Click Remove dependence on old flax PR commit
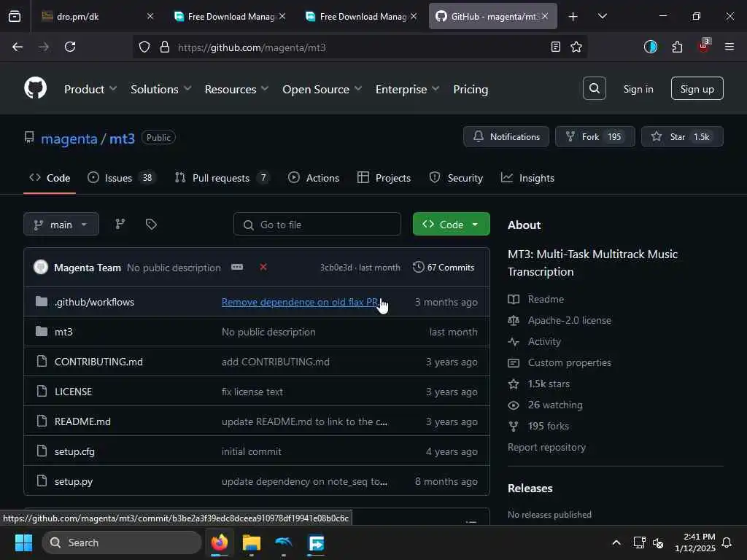Image resolution: width=747 pixels, height=560 pixels. [300, 302]
